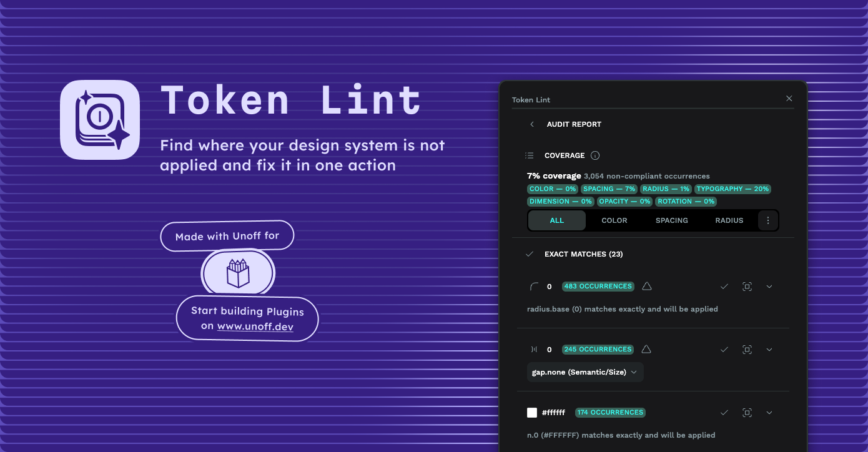
Task: Open the gap.none (Semantic/Size) dropdown
Action: click(585, 372)
